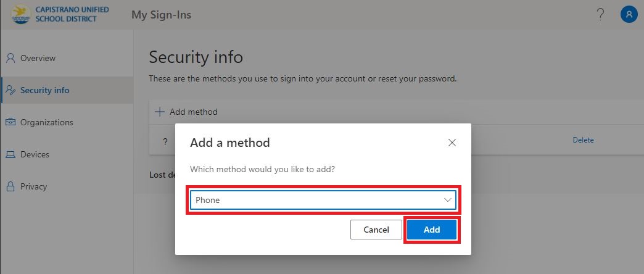Click the Delete link for existing method
Screen dimensions: 644x274
[x=583, y=140]
